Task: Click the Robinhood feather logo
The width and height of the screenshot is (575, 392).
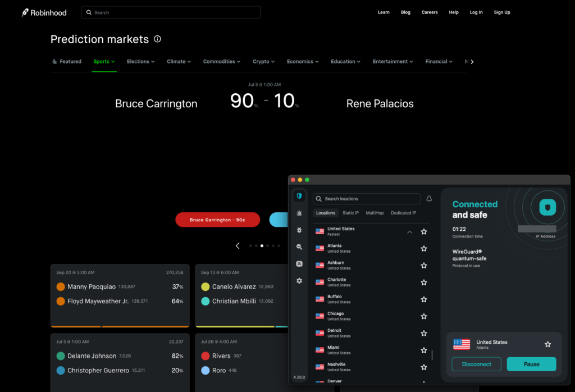Action: [x=25, y=12]
